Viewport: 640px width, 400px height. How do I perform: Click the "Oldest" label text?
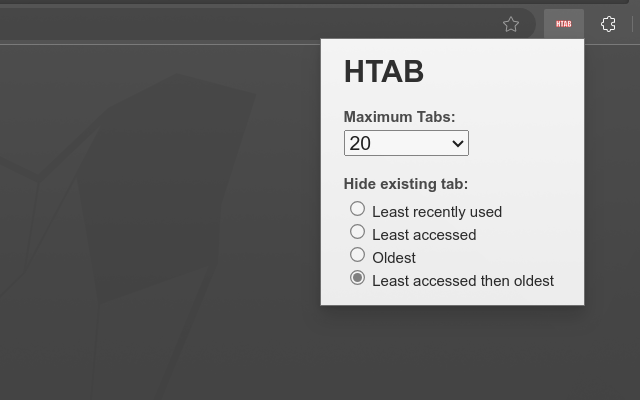coord(394,258)
